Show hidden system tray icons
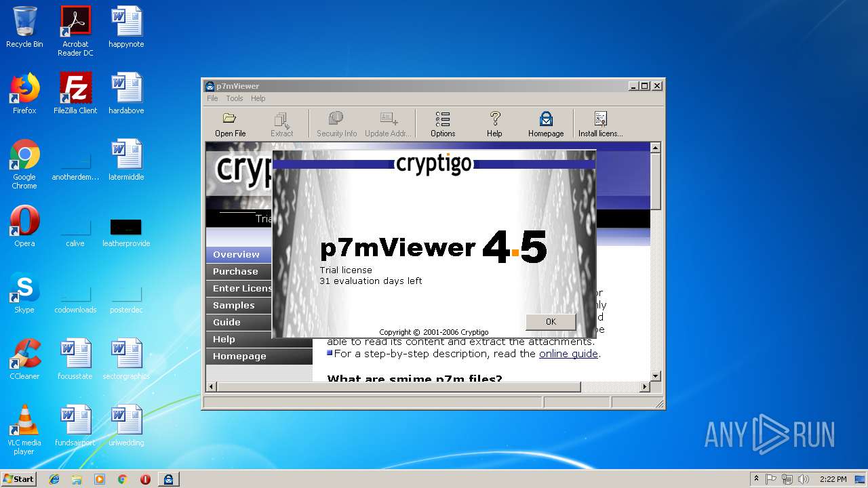This screenshot has height=488, width=868. [756, 479]
